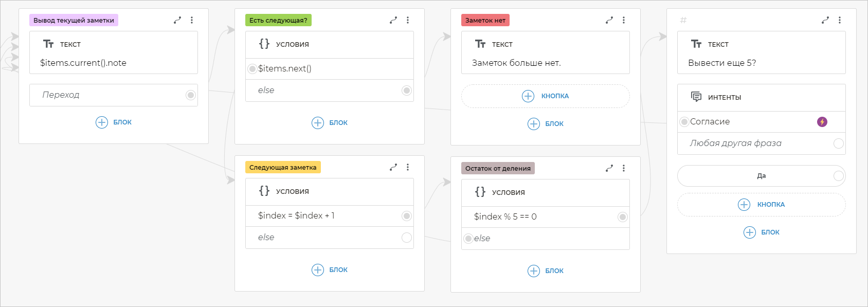Select the 'Вывод текущей заметки' title tag
The image size is (868, 307).
74,21
